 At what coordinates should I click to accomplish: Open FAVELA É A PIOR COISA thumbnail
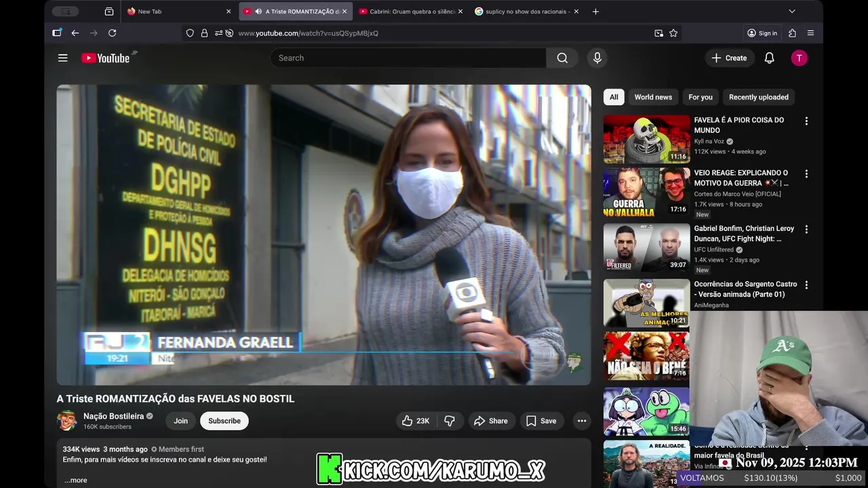coord(646,139)
